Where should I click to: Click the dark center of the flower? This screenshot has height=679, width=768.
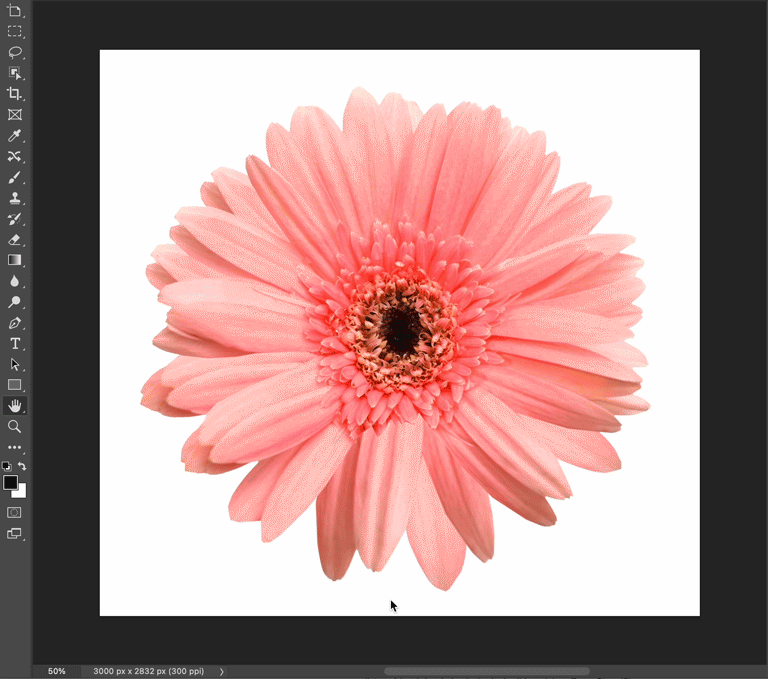tap(401, 330)
